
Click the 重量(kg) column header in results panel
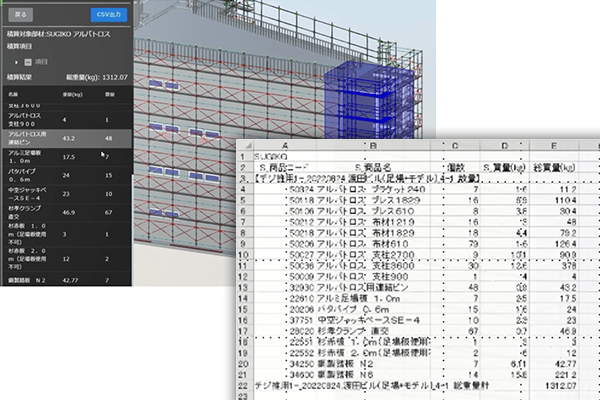(73, 94)
